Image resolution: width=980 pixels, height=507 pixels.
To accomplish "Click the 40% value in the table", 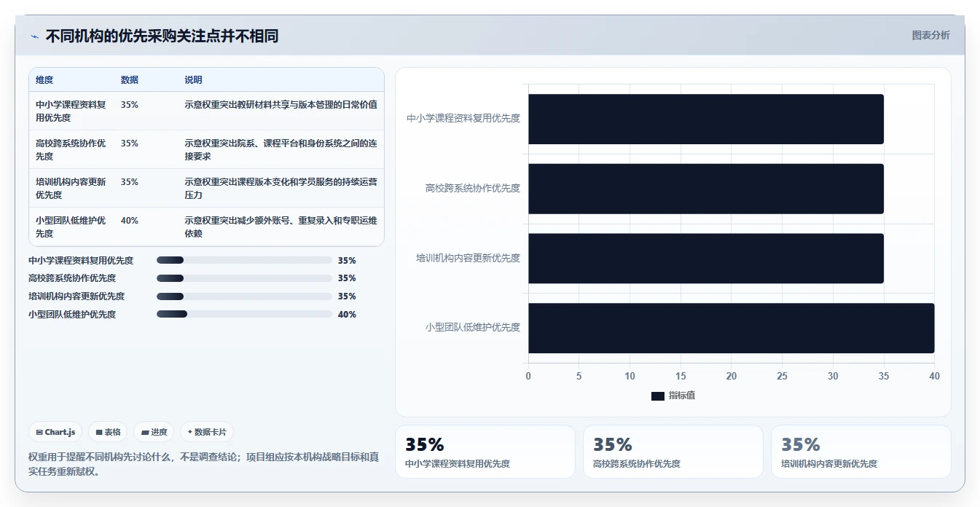I will tap(130, 221).
